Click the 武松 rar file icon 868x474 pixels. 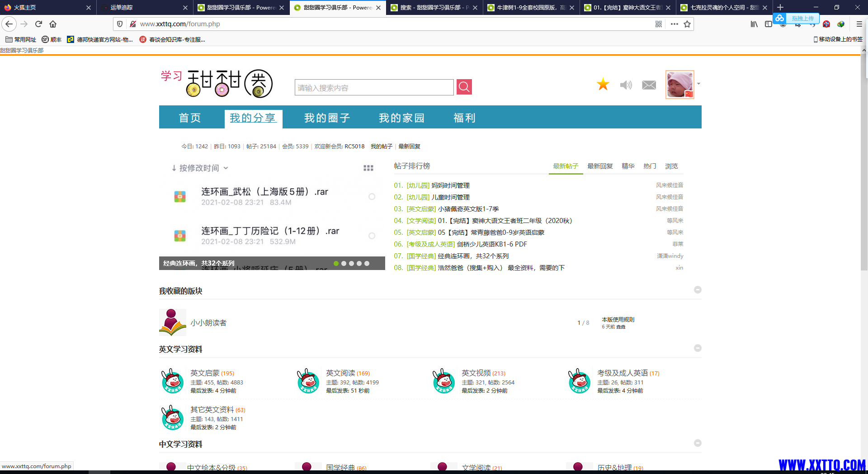(180, 196)
